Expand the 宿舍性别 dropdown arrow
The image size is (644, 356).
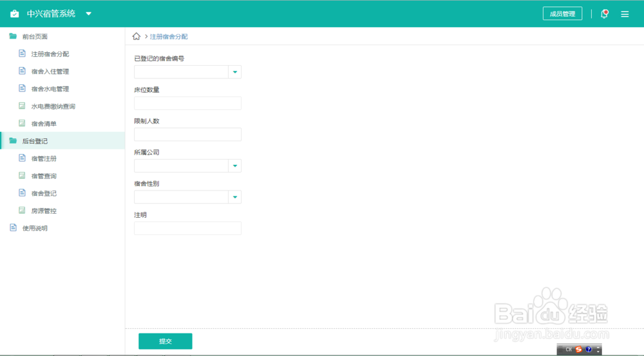click(235, 197)
